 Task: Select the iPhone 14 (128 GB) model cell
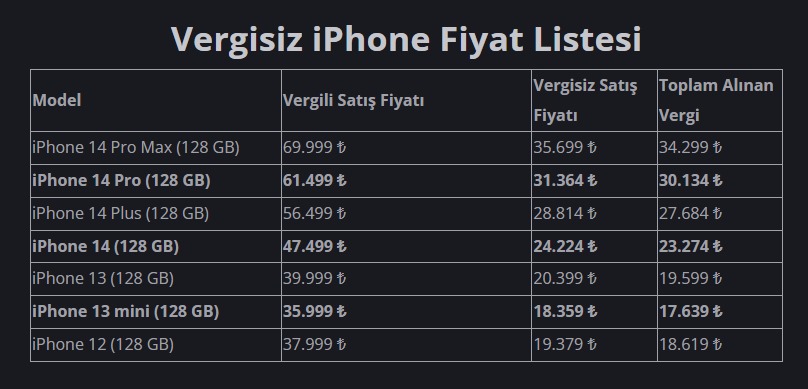156,247
